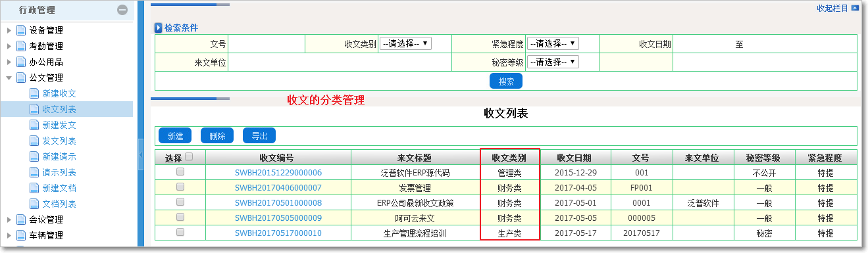Click the 考勤管理 document icon

(x=21, y=46)
